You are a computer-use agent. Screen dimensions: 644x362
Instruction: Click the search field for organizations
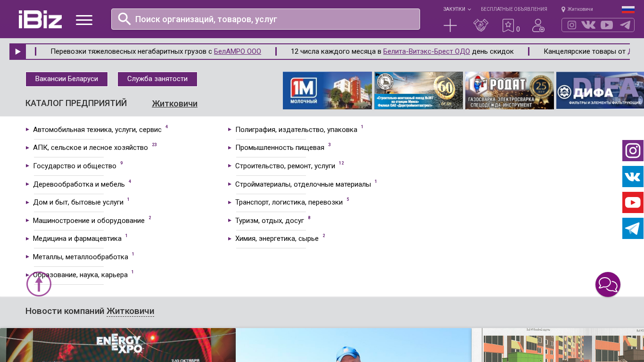coord(265,19)
